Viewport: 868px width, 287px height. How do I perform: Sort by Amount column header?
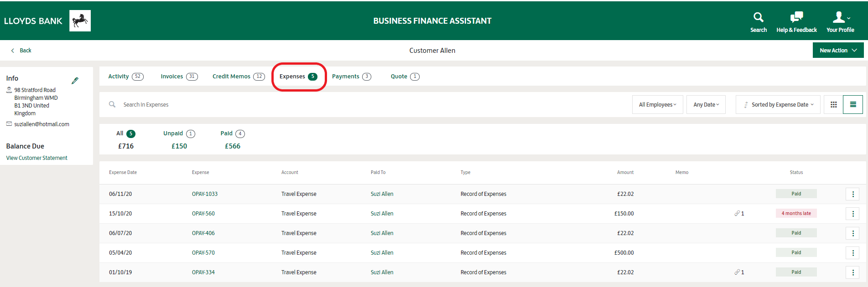point(625,172)
